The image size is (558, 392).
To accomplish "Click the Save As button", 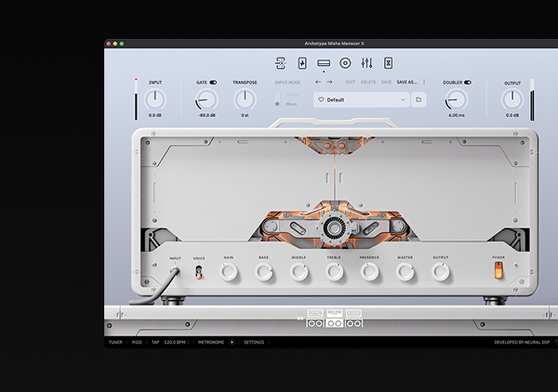I will [x=406, y=82].
